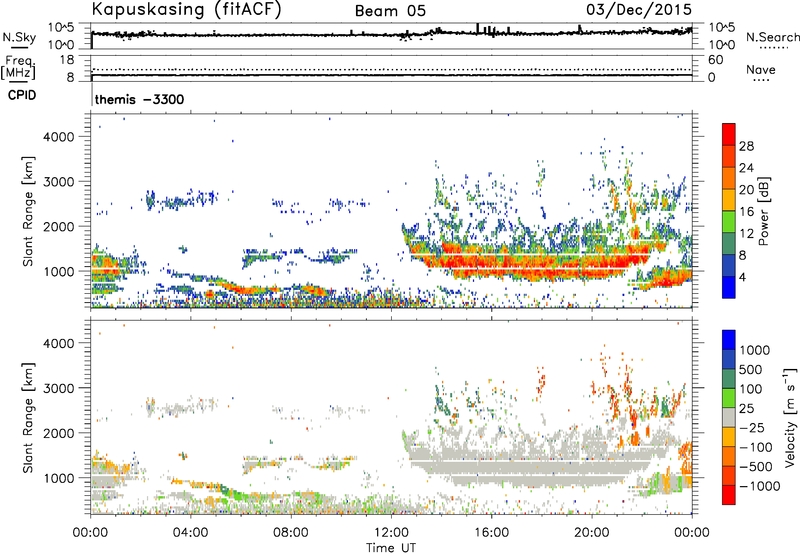The width and height of the screenshot is (800, 554).
Task: Click the "-25" label on Velocity colorbar
Action: [752, 428]
